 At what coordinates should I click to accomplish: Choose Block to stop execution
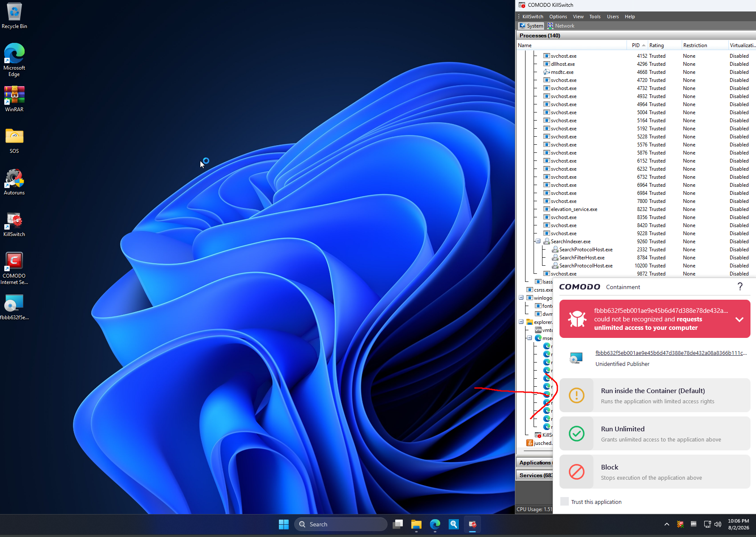655,472
